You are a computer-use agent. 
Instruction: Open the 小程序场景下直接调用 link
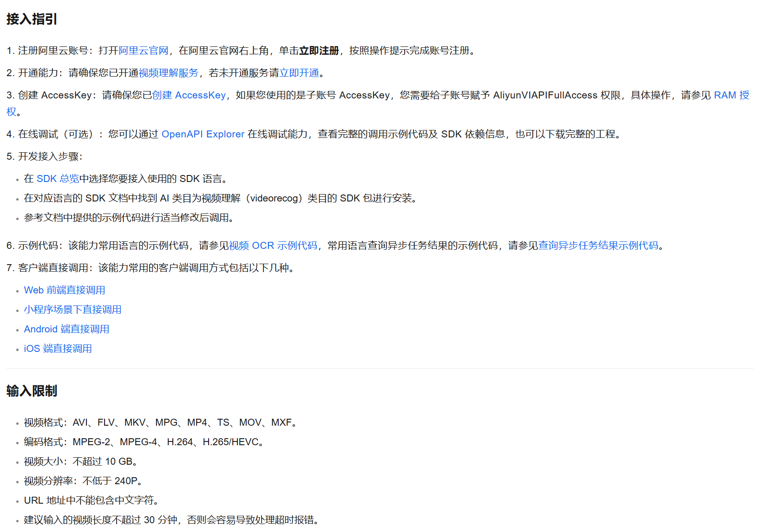point(73,310)
